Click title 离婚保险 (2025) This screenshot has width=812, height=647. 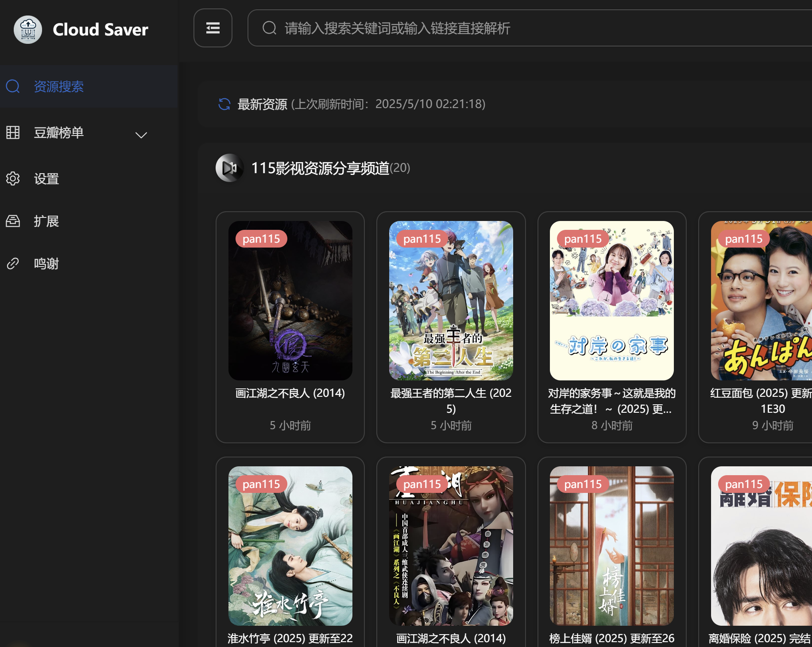760,638
